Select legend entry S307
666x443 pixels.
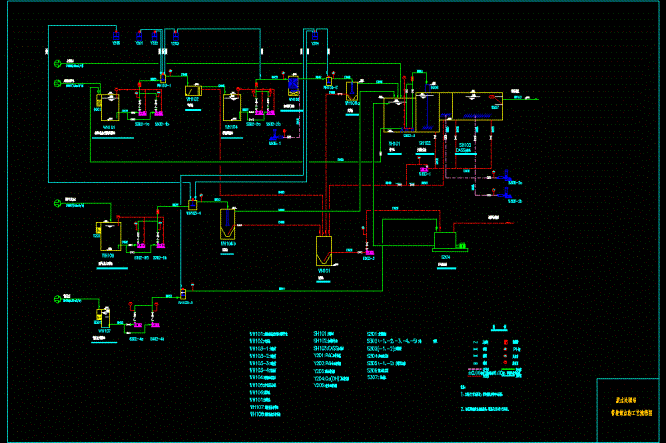click(x=377, y=377)
